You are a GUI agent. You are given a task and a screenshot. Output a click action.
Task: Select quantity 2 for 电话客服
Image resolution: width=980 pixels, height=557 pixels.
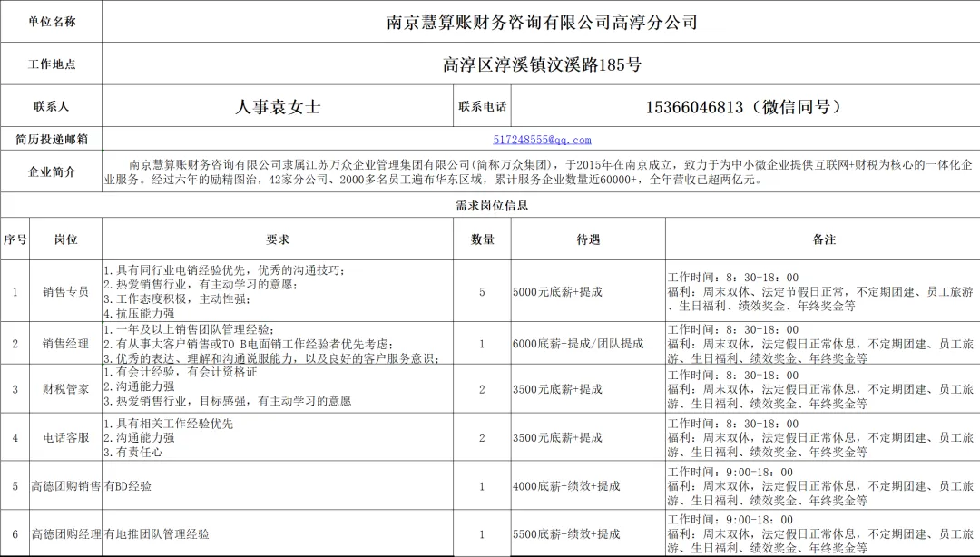click(482, 437)
